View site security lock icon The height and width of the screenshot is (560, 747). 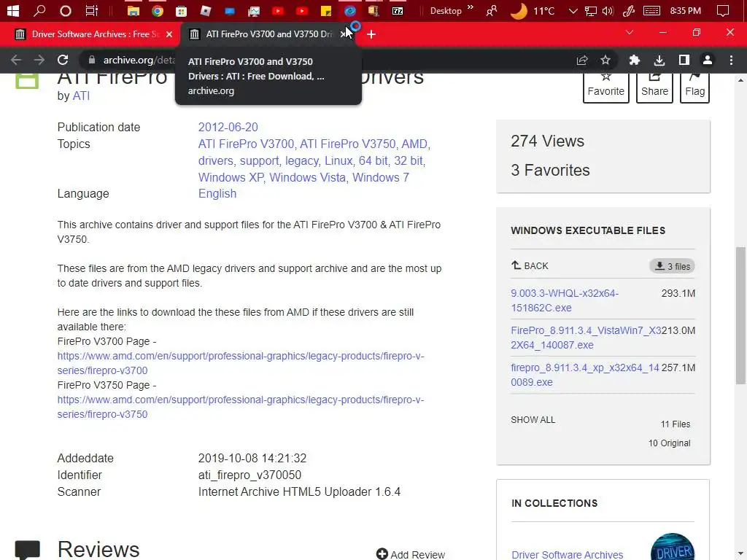click(92, 60)
